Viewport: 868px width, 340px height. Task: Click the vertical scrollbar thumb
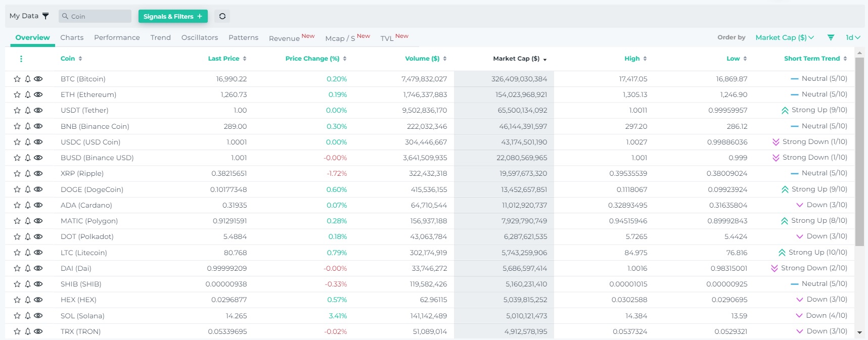pyautogui.click(x=859, y=152)
